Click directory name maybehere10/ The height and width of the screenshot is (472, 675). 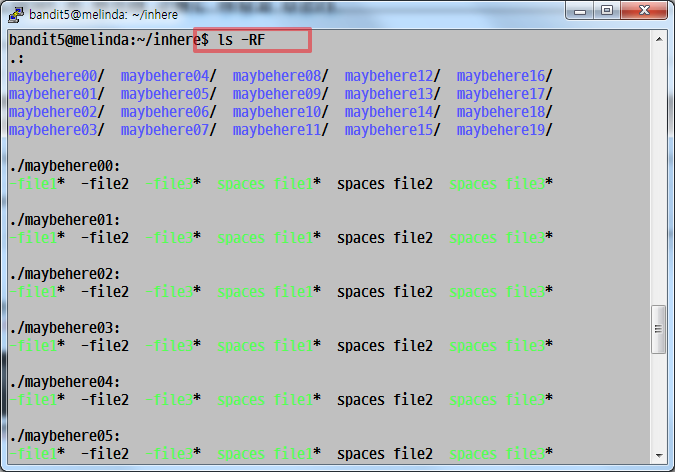click(281, 112)
